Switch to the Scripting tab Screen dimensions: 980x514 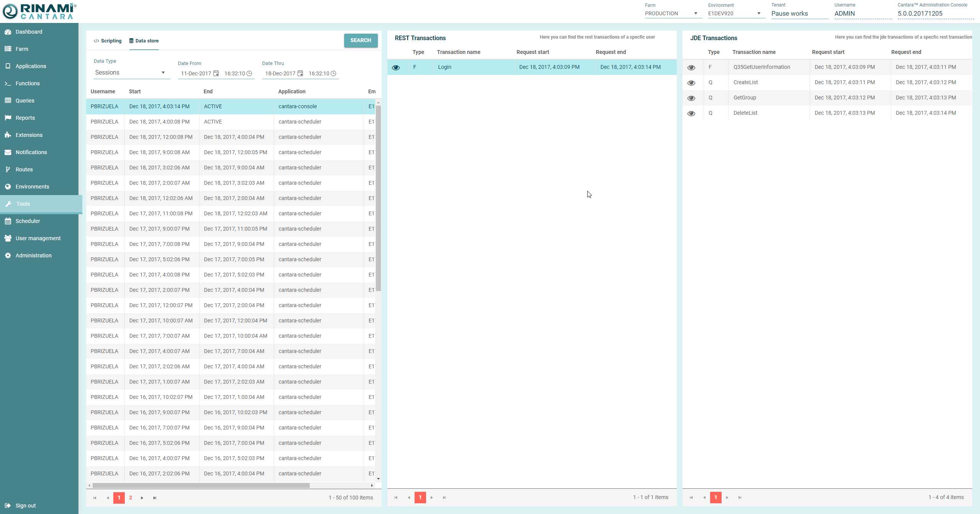click(x=108, y=41)
